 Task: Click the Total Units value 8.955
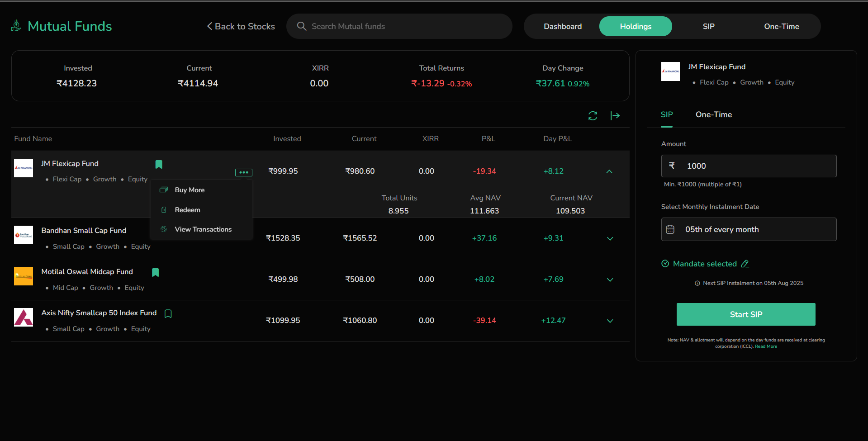click(398, 211)
